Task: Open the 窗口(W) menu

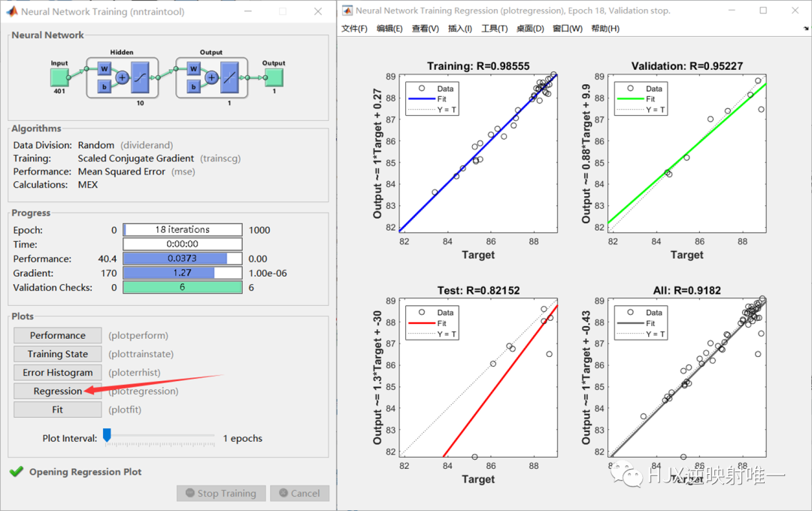Action: [x=568, y=29]
